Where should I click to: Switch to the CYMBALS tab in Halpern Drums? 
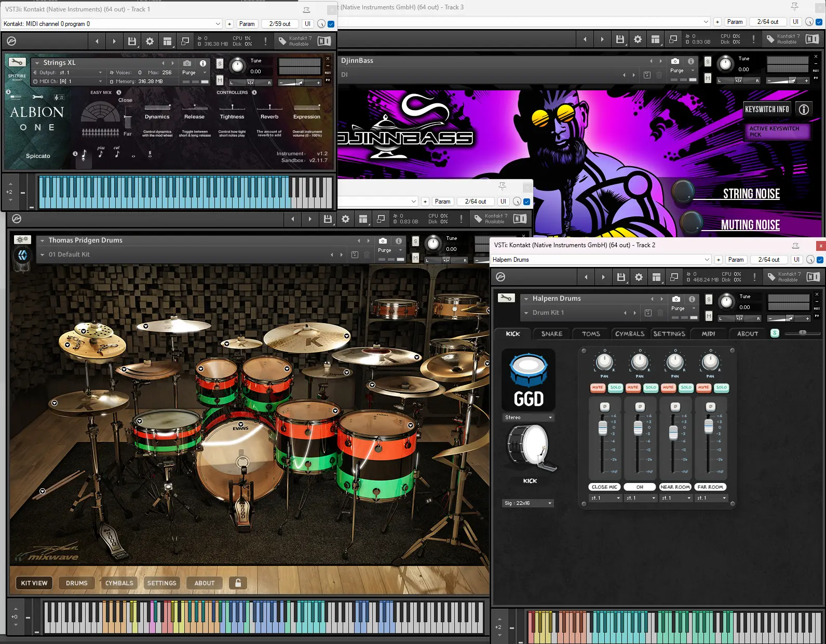coord(630,334)
